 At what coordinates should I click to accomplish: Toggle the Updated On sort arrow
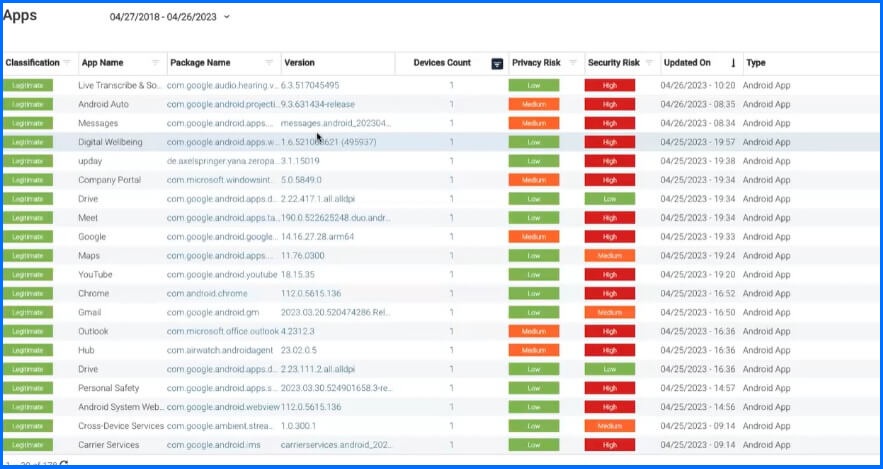coord(733,63)
